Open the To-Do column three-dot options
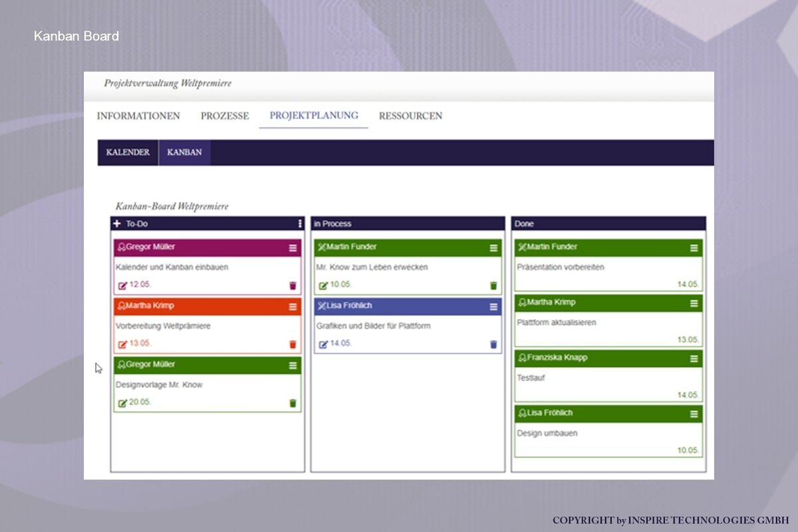Image resolution: width=798 pixels, height=532 pixels. click(x=300, y=224)
